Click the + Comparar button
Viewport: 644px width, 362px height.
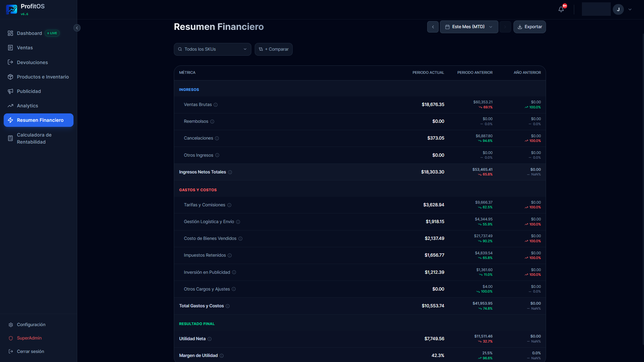tap(274, 49)
